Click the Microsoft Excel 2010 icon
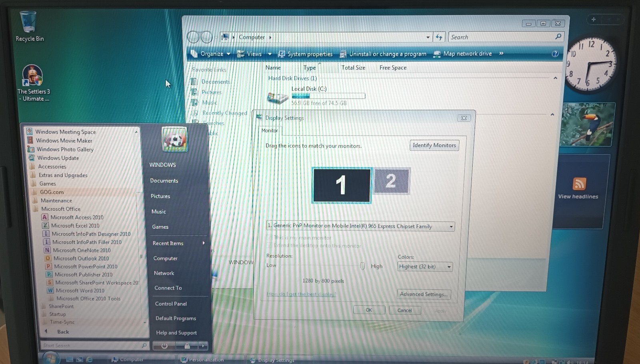 pos(46,226)
